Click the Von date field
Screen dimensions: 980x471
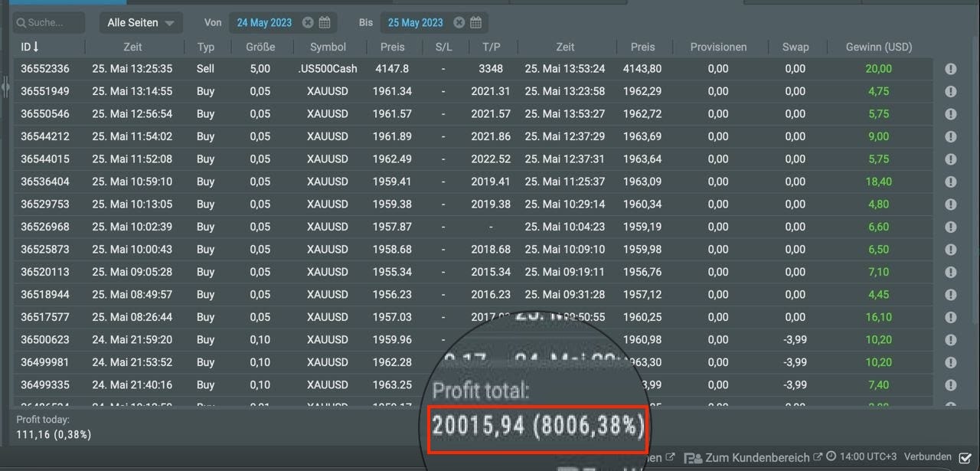point(264,23)
